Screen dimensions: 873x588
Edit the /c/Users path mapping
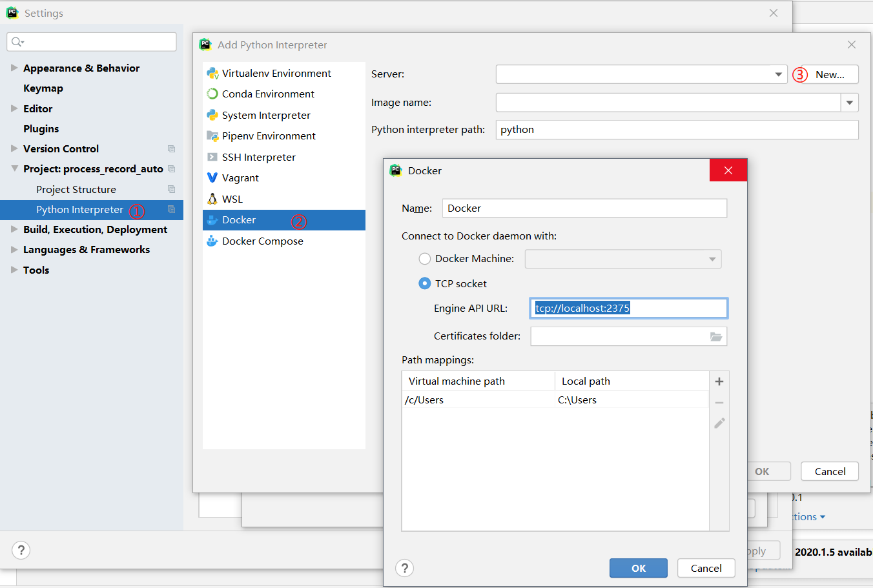coord(719,423)
